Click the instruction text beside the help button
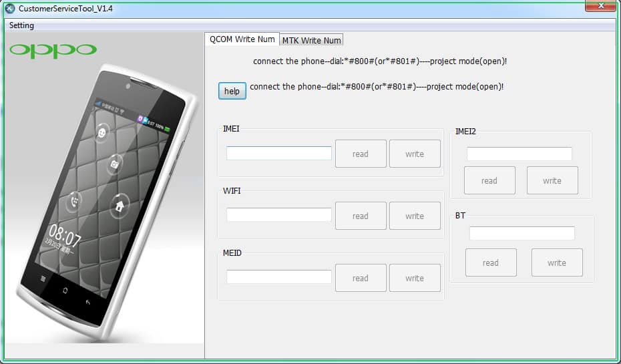Viewport: 621px width, 364px height. (x=377, y=87)
